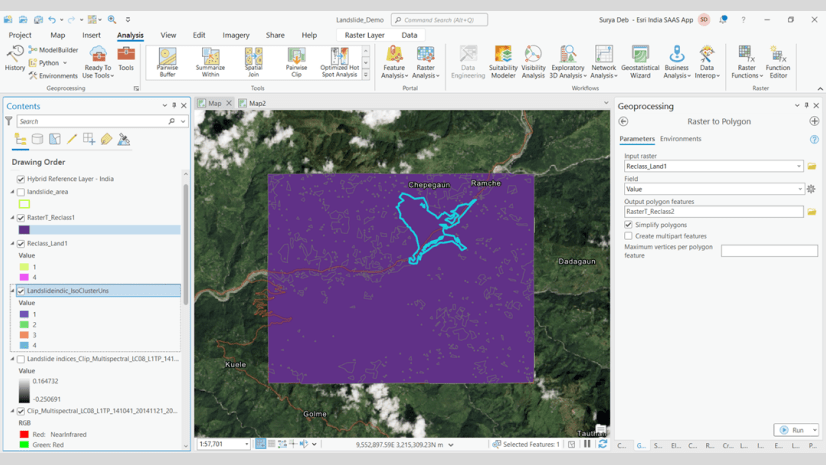Click the Output polygon features field
This screenshot has width=826, height=465.
714,212
